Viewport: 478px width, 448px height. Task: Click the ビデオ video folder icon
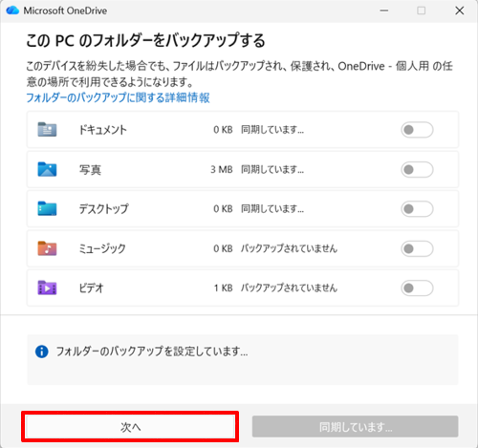click(x=47, y=288)
